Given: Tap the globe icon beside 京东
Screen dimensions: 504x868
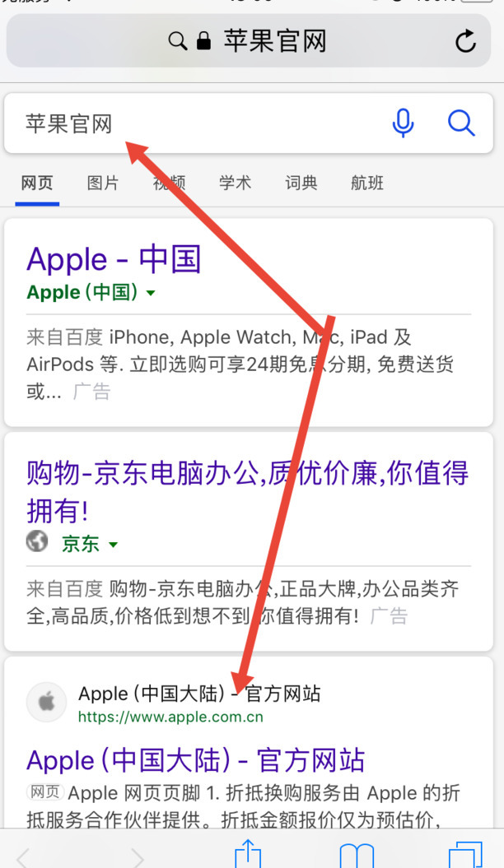Looking at the screenshot, I should tap(37, 541).
